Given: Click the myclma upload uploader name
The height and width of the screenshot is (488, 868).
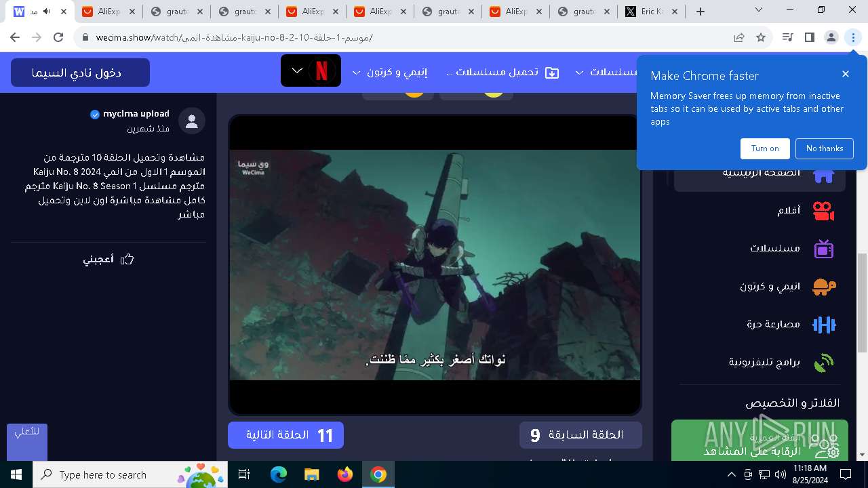Looking at the screenshot, I should 136,114.
